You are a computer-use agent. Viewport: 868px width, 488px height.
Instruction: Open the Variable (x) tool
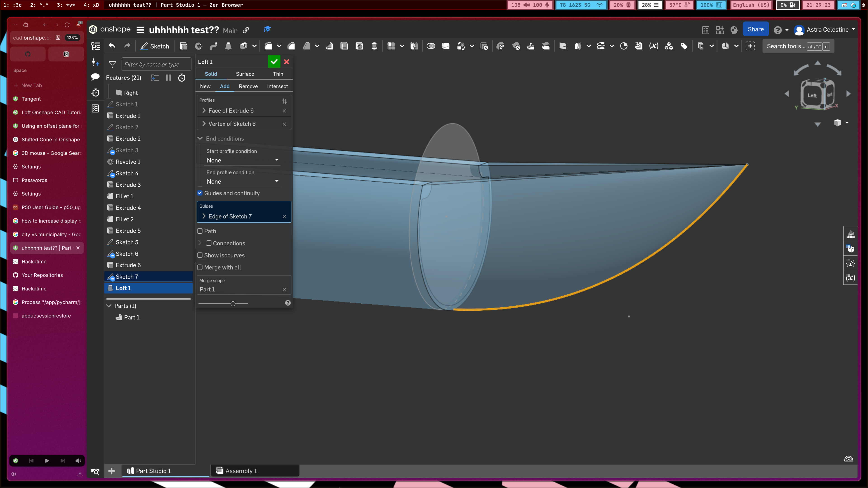click(x=654, y=46)
